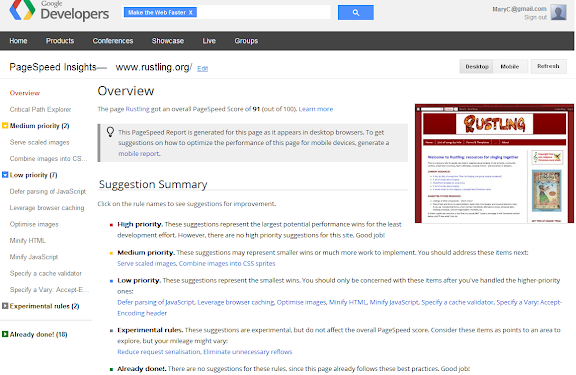Open the Home menu item
The image size is (576, 375).
18,41
